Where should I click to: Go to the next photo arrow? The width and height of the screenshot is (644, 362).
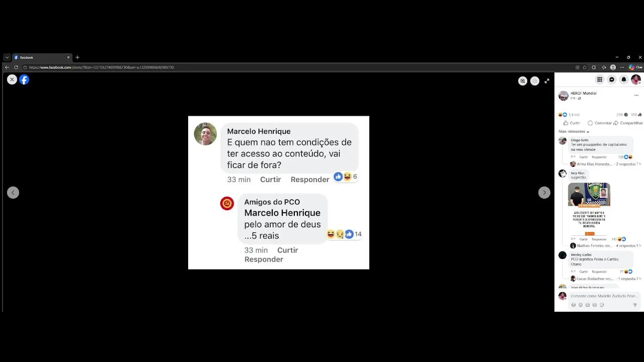coord(544,193)
